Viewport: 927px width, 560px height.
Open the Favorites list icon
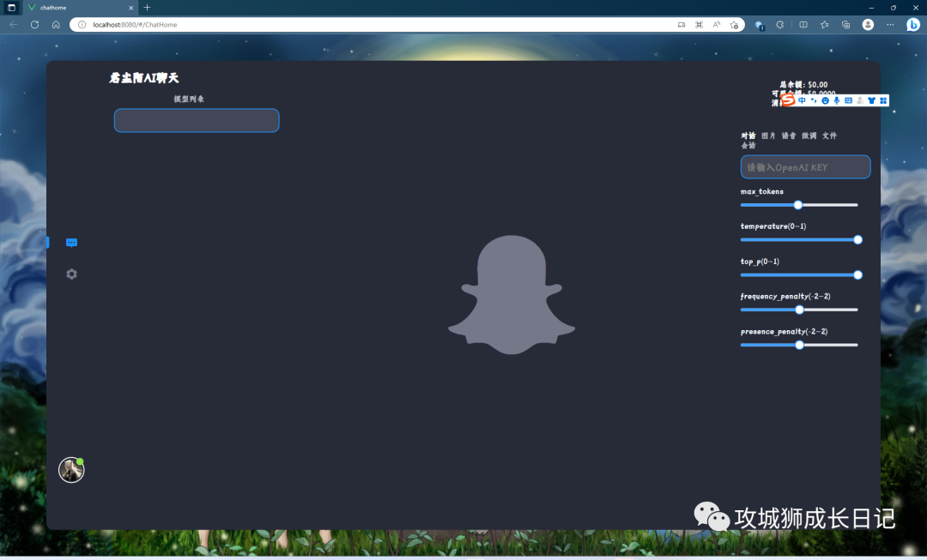tap(825, 25)
